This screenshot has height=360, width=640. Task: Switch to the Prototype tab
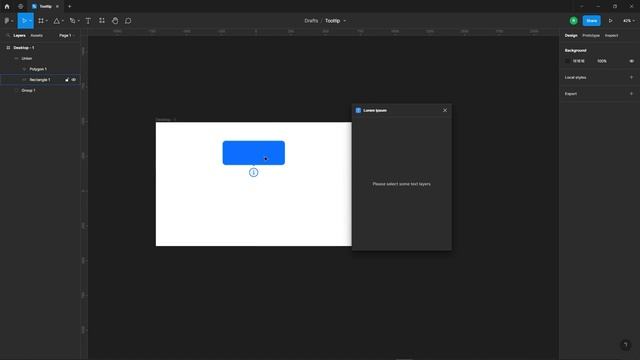(591, 36)
